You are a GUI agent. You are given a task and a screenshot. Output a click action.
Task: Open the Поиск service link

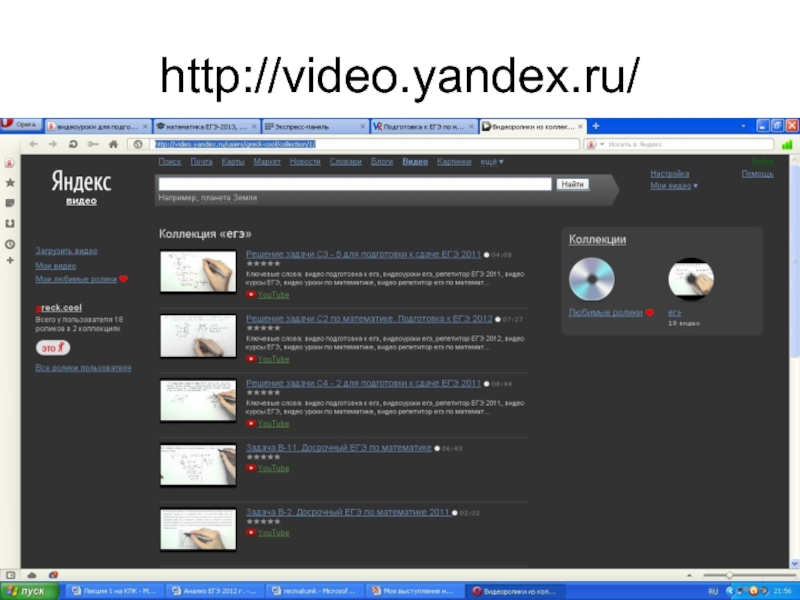pos(170,162)
